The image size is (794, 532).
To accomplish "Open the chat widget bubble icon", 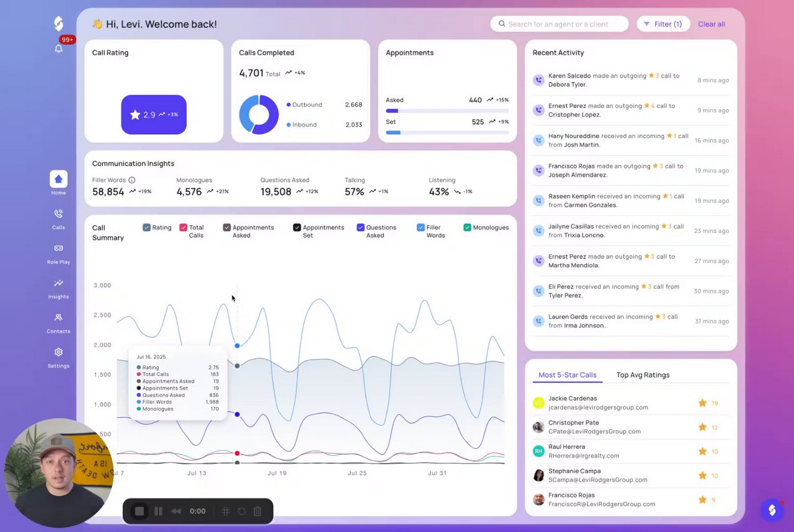I will (772, 510).
